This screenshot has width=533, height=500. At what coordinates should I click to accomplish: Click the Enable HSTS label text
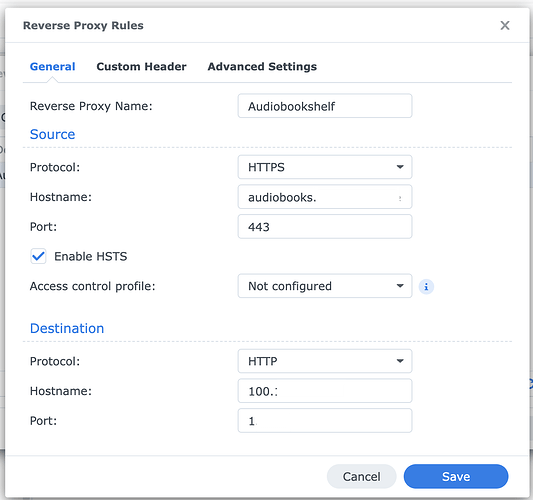tap(91, 256)
